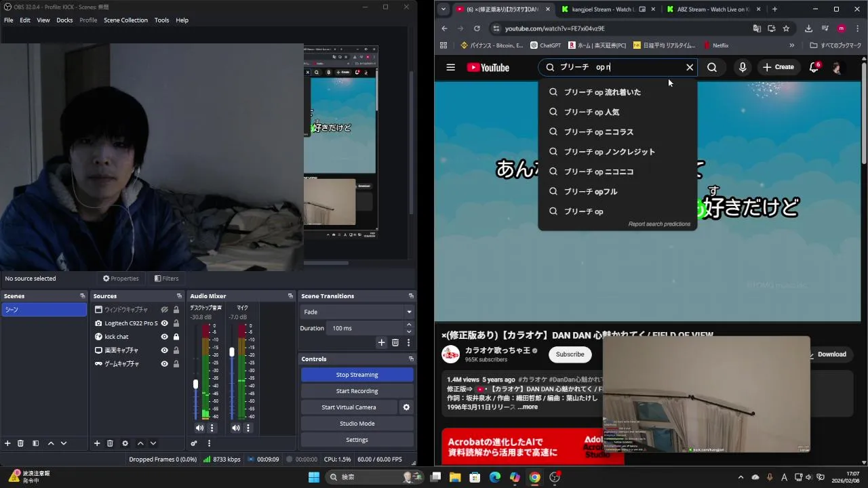Move scene up in Scenes panel

(51, 443)
